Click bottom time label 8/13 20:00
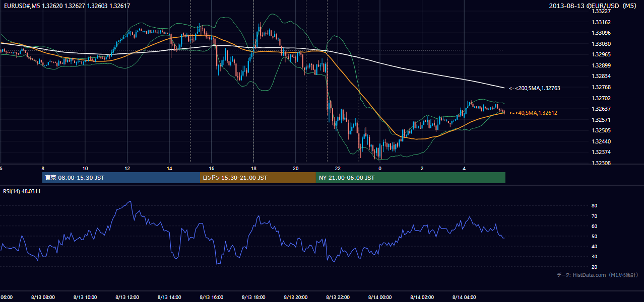 coord(296,297)
